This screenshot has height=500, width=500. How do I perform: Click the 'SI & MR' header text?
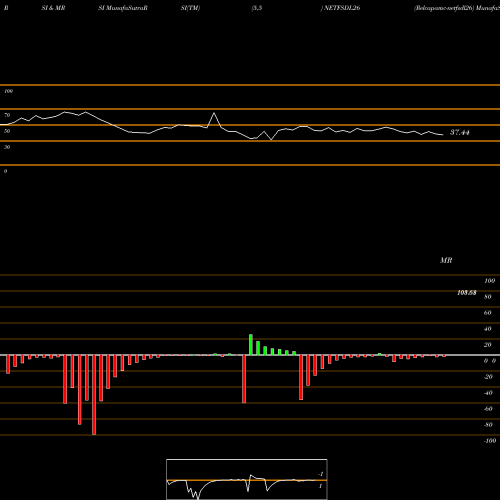[53, 8]
